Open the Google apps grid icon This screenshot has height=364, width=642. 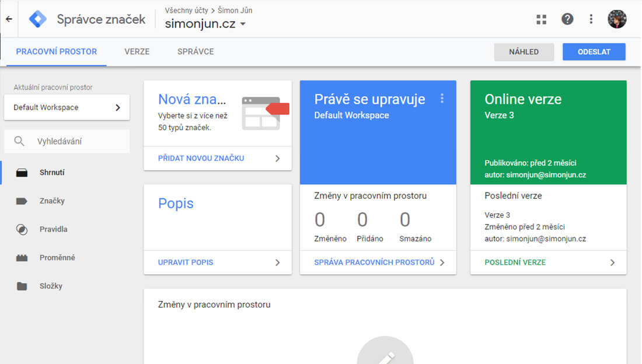pyautogui.click(x=541, y=19)
